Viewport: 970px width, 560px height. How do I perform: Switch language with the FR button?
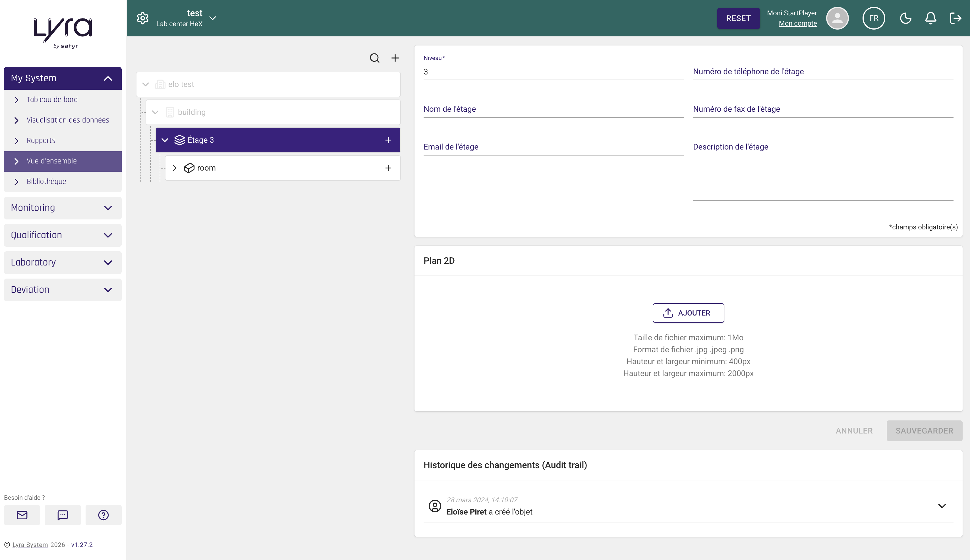pos(873,18)
